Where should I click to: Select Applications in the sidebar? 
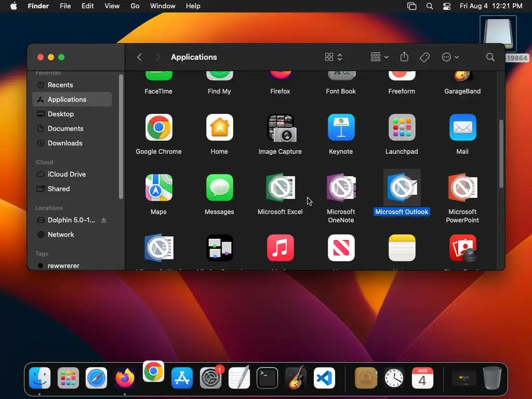click(72, 99)
